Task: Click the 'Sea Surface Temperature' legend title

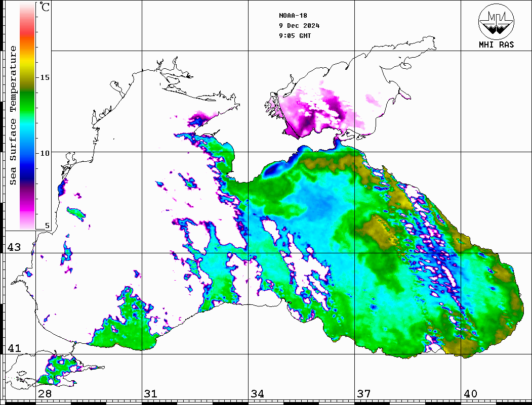Action: pyautogui.click(x=13, y=115)
